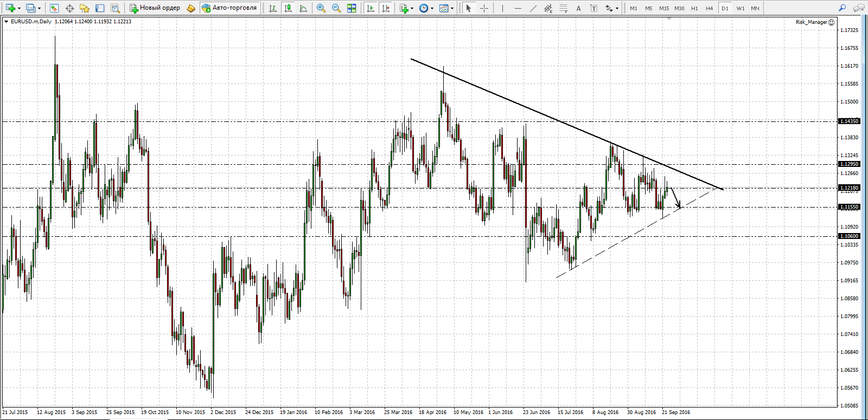The width and height of the screenshot is (868, 420).
Task: Open the chat bubbles icon
Action: 859,8
